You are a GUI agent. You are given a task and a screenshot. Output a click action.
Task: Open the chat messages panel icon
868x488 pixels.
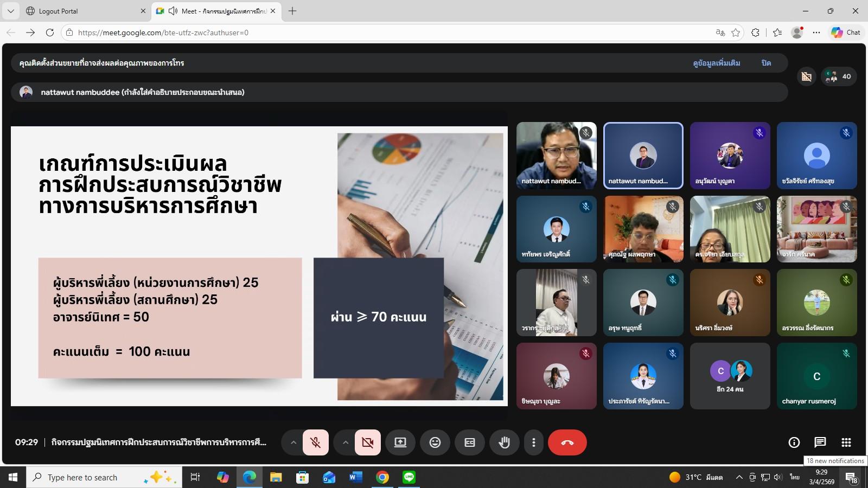(x=820, y=442)
